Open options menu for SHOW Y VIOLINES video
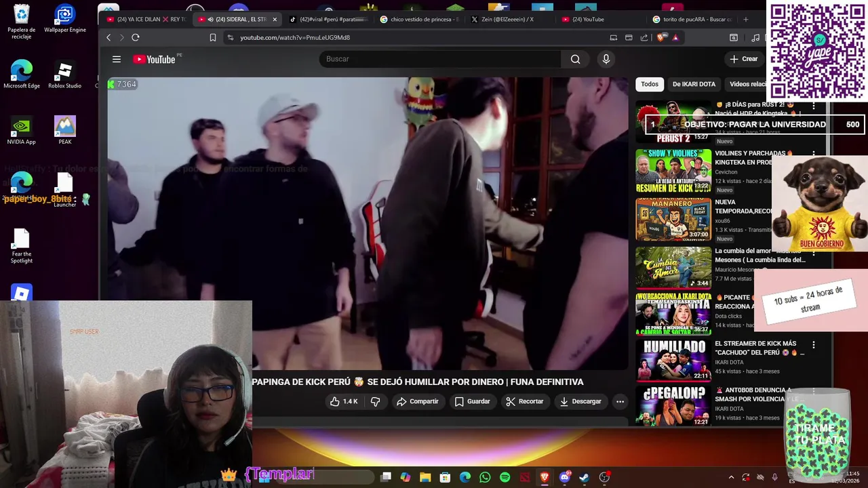This screenshot has height=488, width=868. click(x=814, y=155)
